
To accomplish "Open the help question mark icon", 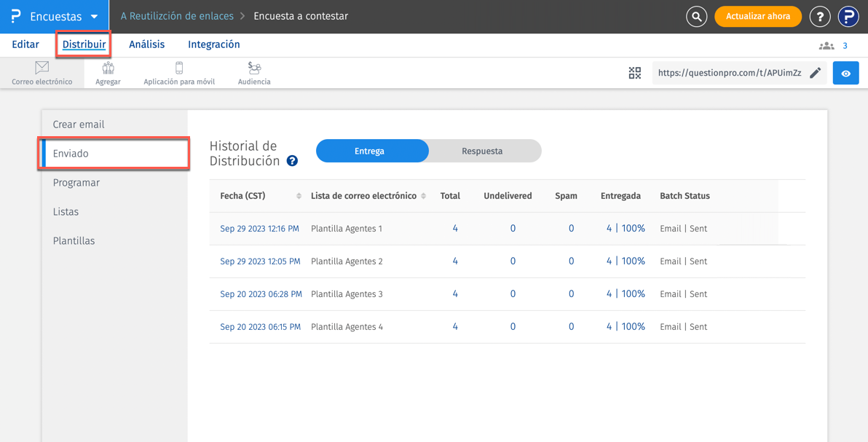I will (820, 16).
